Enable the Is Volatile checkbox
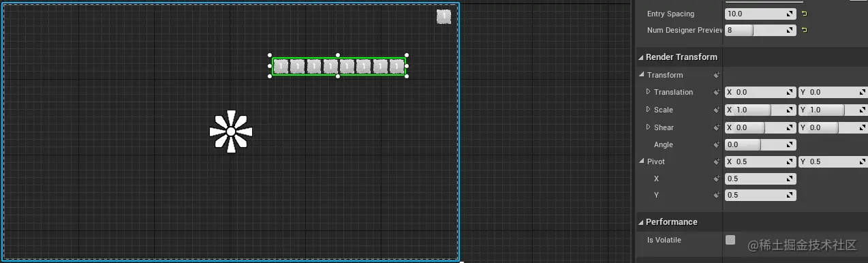This screenshot has width=868, height=263. (x=730, y=240)
